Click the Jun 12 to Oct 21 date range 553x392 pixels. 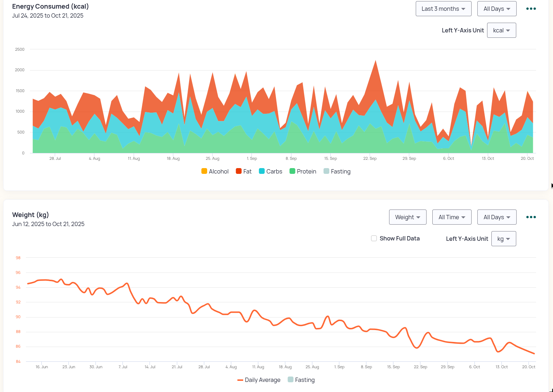(48, 224)
